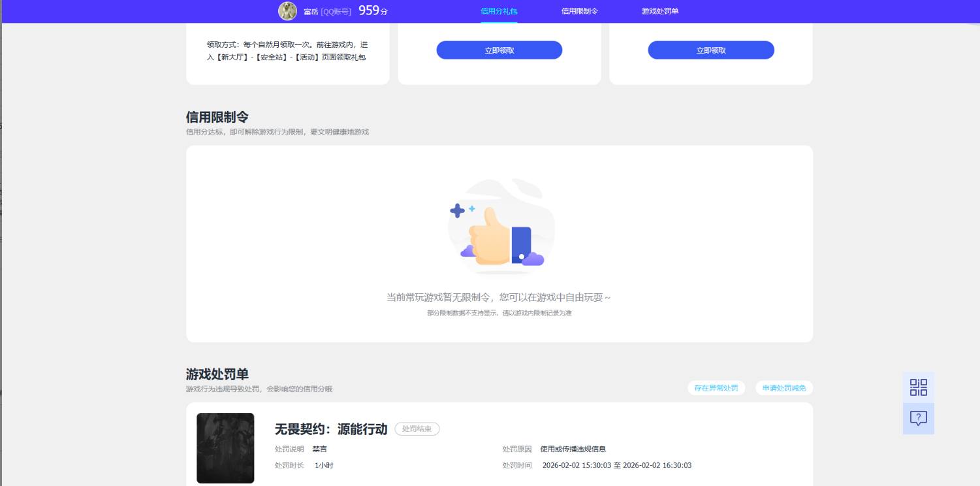Click the 信用分达标 subtitle text

[x=277, y=132]
